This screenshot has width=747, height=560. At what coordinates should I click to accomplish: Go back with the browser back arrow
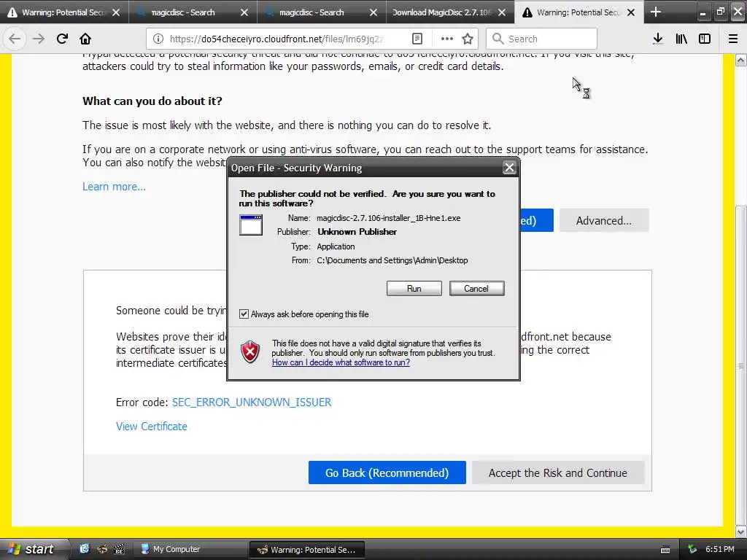[15, 39]
